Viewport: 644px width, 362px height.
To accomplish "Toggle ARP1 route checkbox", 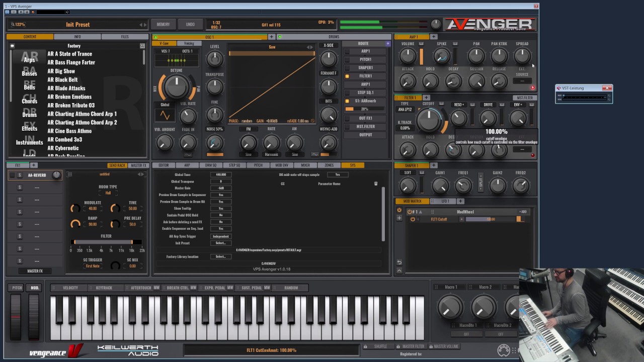I will pos(347,51).
